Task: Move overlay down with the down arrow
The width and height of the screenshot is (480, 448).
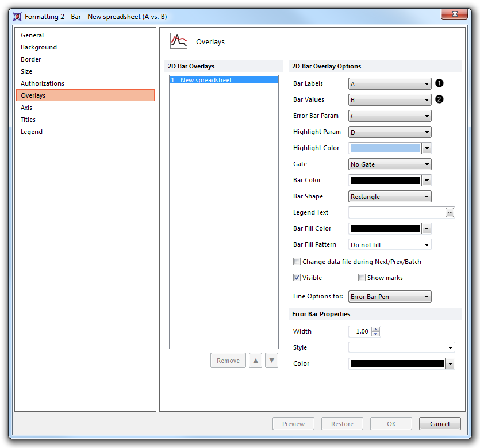Action: (272, 361)
